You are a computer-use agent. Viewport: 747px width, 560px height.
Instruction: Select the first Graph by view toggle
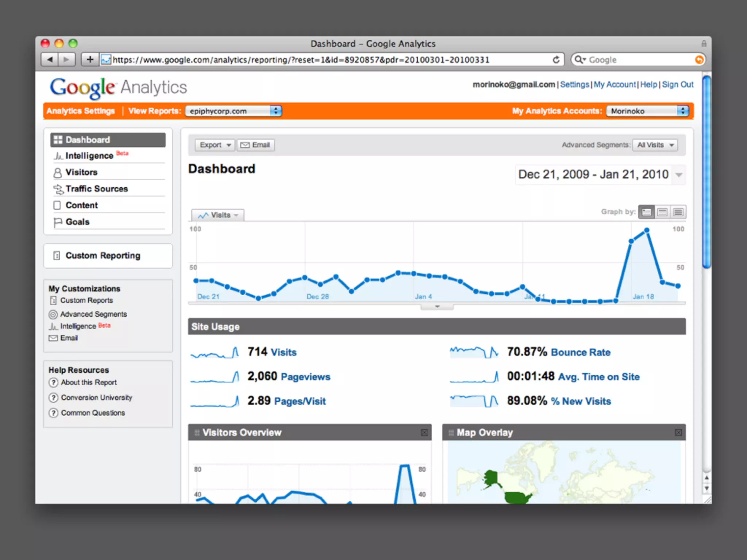pyautogui.click(x=646, y=212)
